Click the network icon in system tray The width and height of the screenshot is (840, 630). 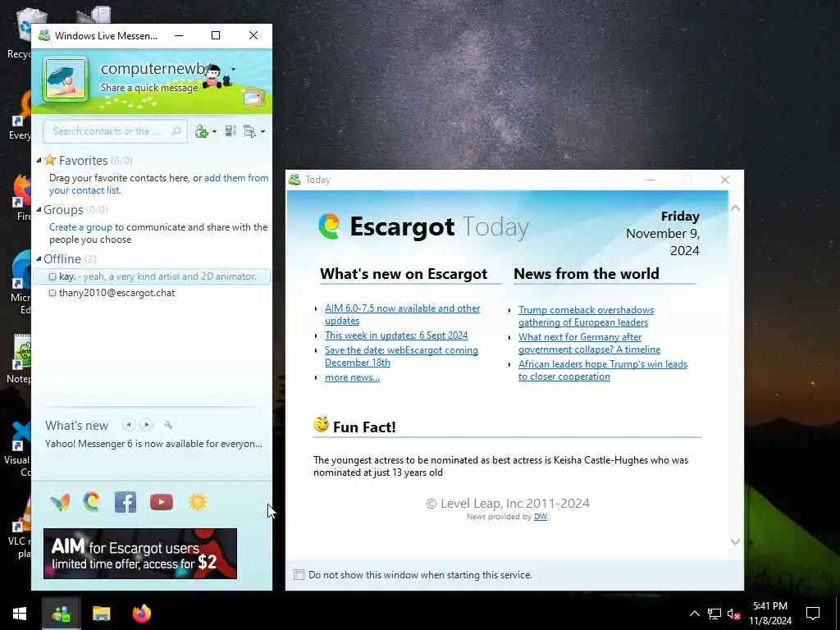[714, 614]
